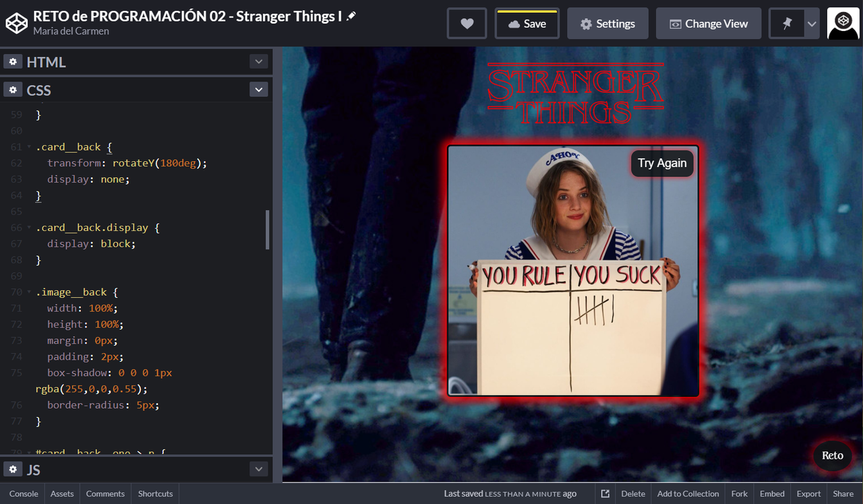
Task: Edit pen title with pencil icon
Action: (x=351, y=15)
